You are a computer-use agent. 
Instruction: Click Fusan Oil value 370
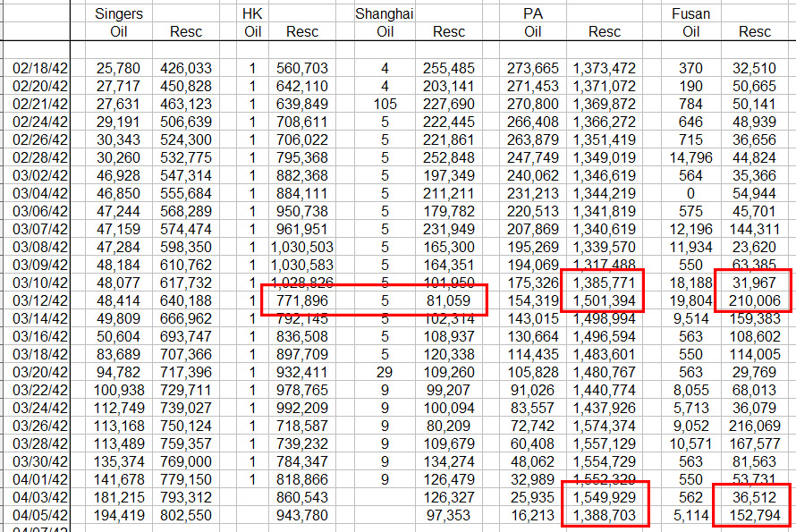(x=690, y=69)
